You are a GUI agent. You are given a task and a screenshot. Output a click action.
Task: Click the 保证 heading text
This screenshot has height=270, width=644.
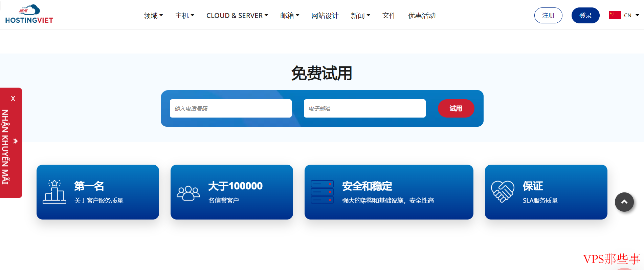click(533, 186)
